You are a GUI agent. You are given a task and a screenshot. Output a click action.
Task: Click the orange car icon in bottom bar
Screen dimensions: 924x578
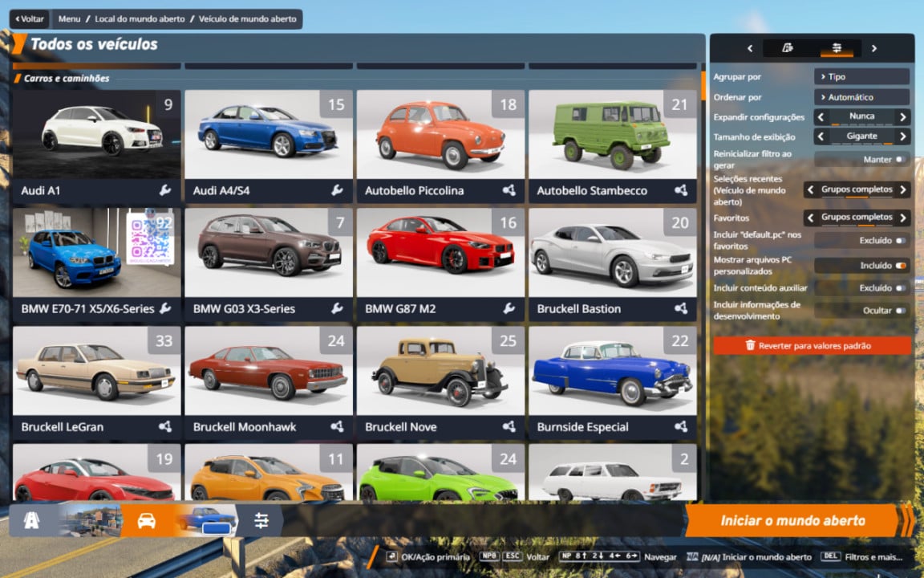click(146, 520)
